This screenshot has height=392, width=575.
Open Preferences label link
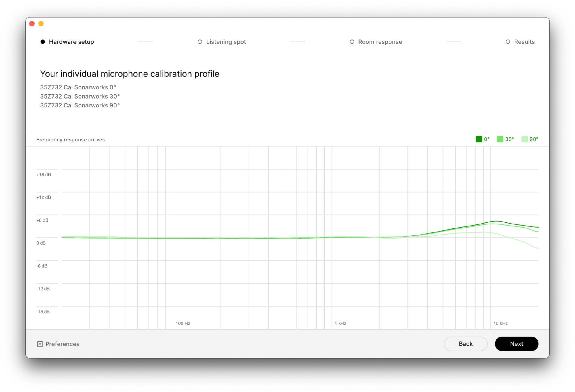click(62, 344)
